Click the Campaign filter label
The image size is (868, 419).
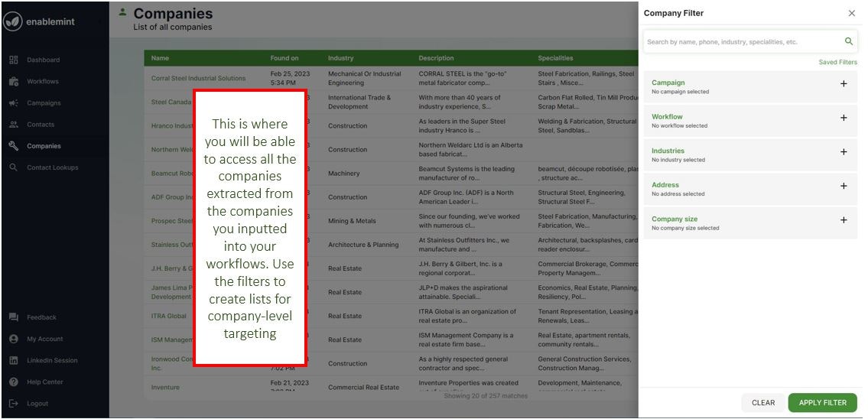[668, 83]
